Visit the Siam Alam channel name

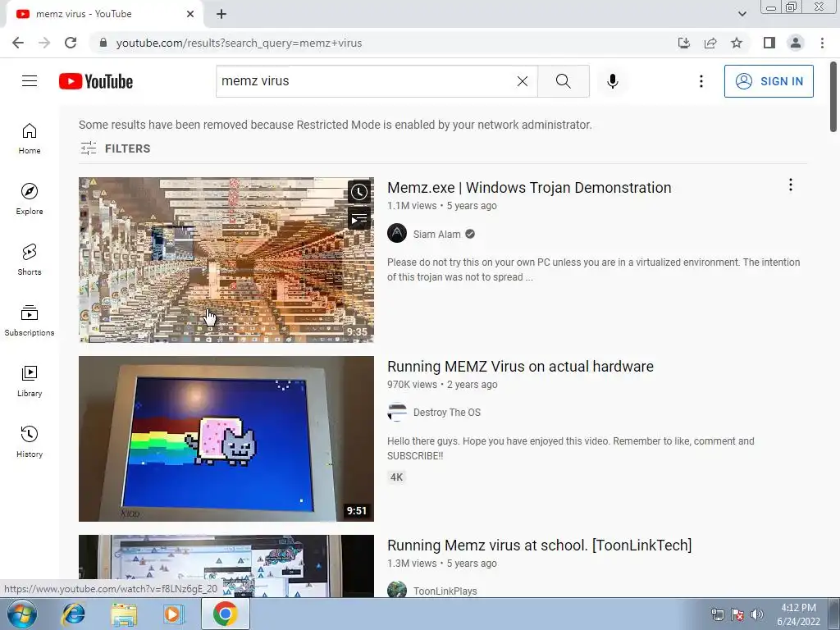point(436,234)
